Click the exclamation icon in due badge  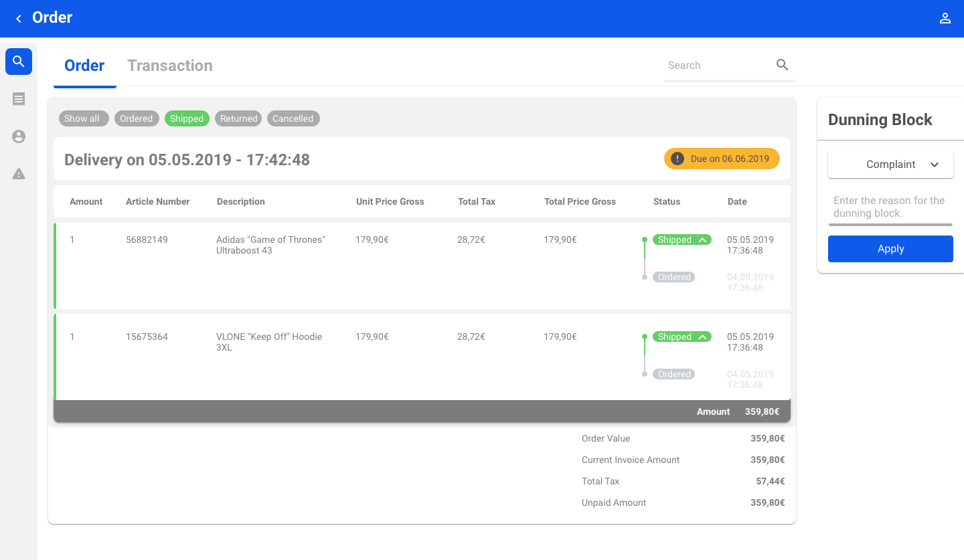coord(677,159)
